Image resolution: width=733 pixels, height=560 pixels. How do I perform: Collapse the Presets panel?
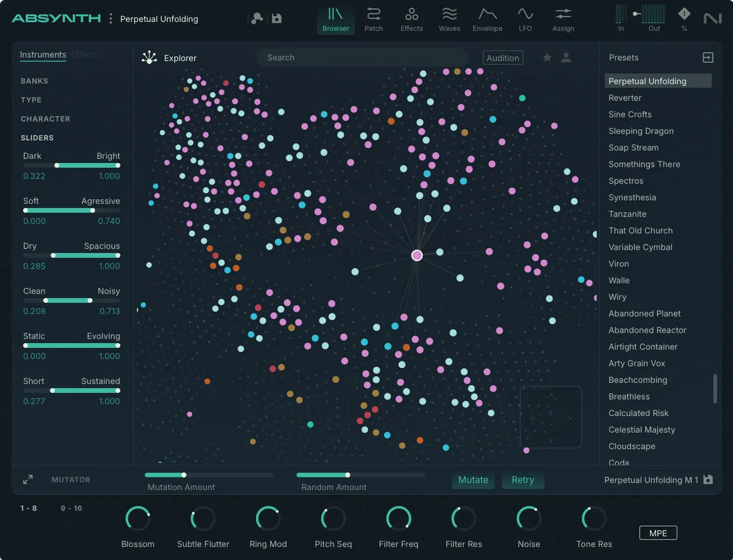coord(707,57)
